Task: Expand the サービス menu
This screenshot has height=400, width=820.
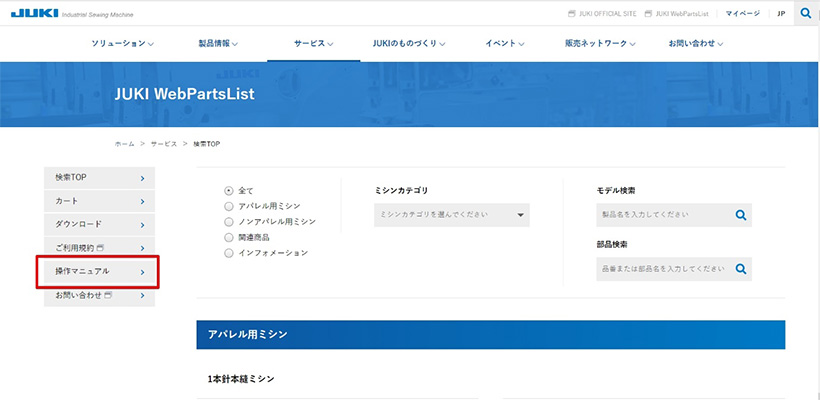Action: 313,44
